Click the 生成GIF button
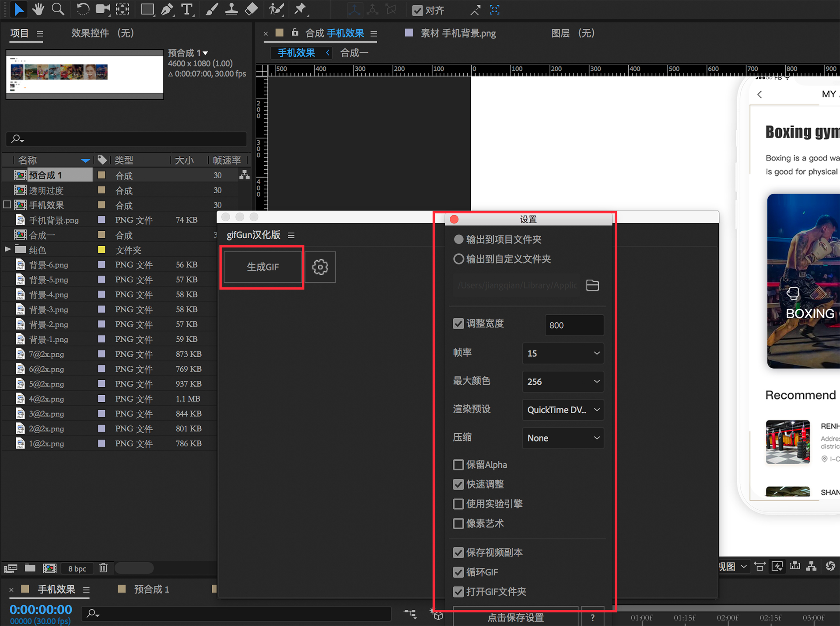This screenshot has height=626, width=840. pyautogui.click(x=262, y=267)
